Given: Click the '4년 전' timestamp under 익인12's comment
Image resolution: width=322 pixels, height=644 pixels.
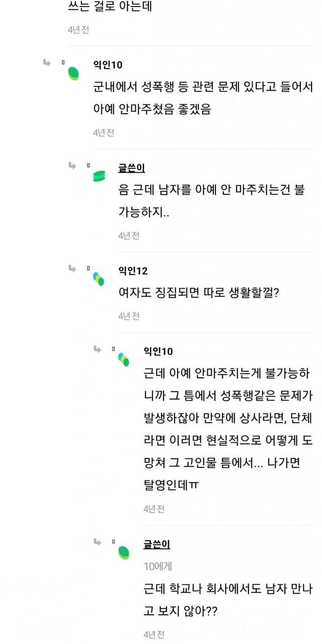Looking at the screenshot, I should (x=129, y=316).
